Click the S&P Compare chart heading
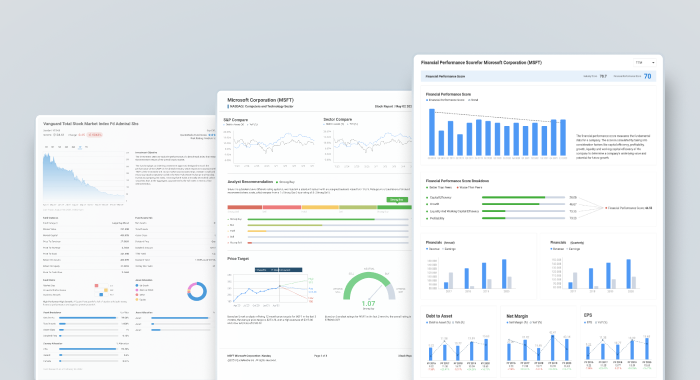The height and width of the screenshot is (380, 700). [x=235, y=120]
